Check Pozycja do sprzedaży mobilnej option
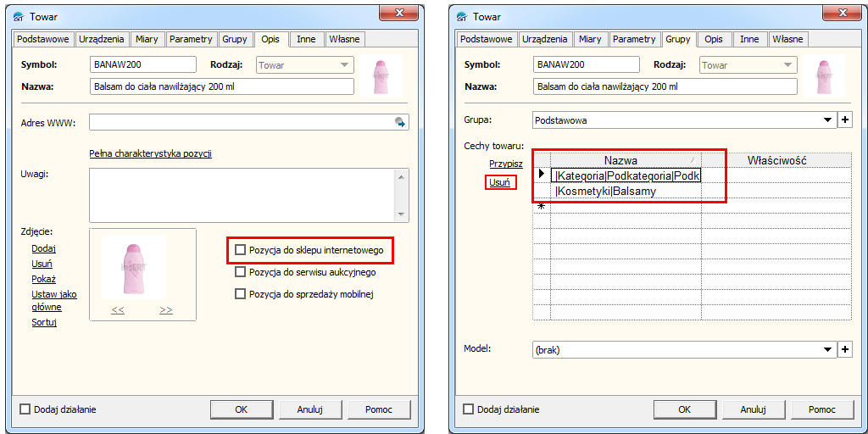868x434 pixels. (x=241, y=294)
